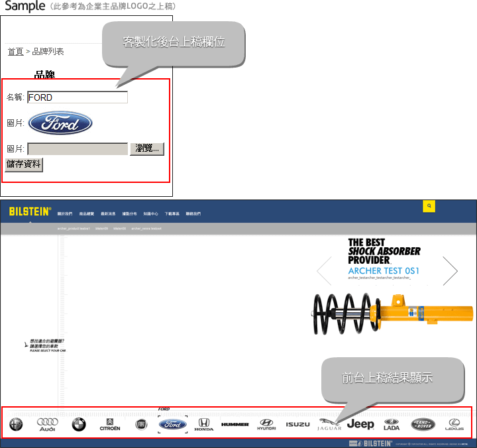Open the 關於我們 menu item
The image size is (477, 448).
(x=65, y=214)
